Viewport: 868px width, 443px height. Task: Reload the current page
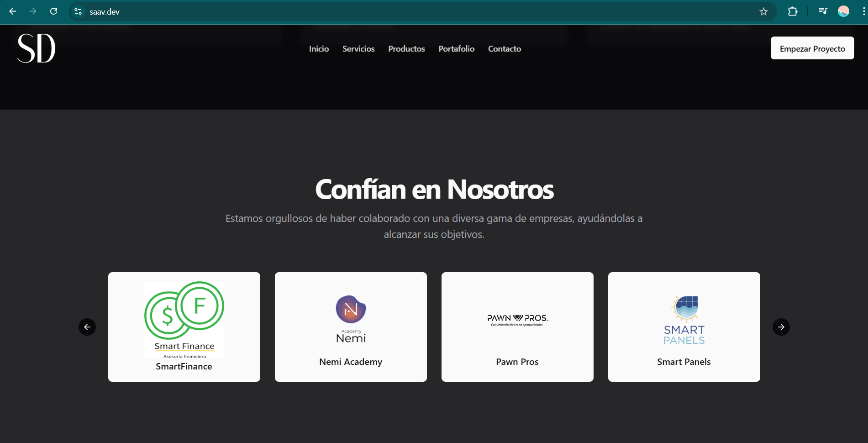coord(53,11)
